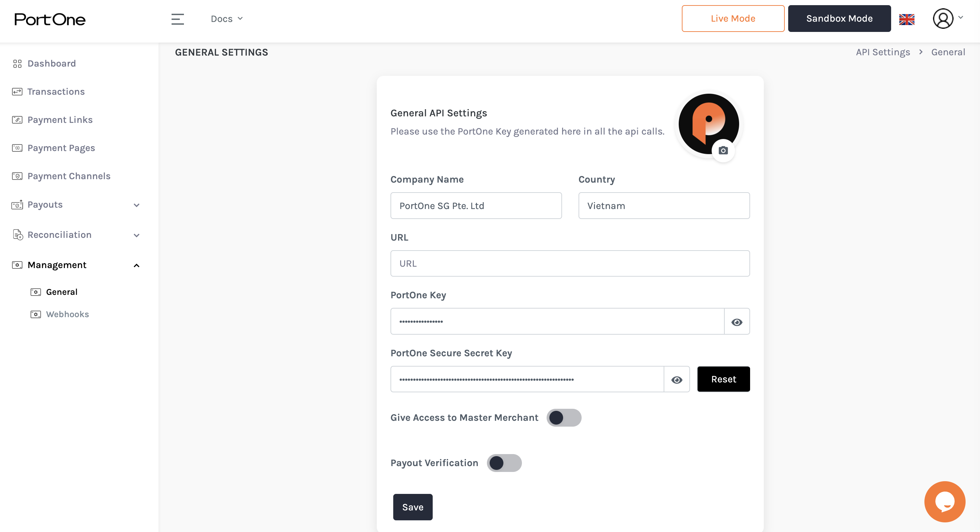Expand the Payouts chevron
This screenshot has width=980, height=532.
137,205
